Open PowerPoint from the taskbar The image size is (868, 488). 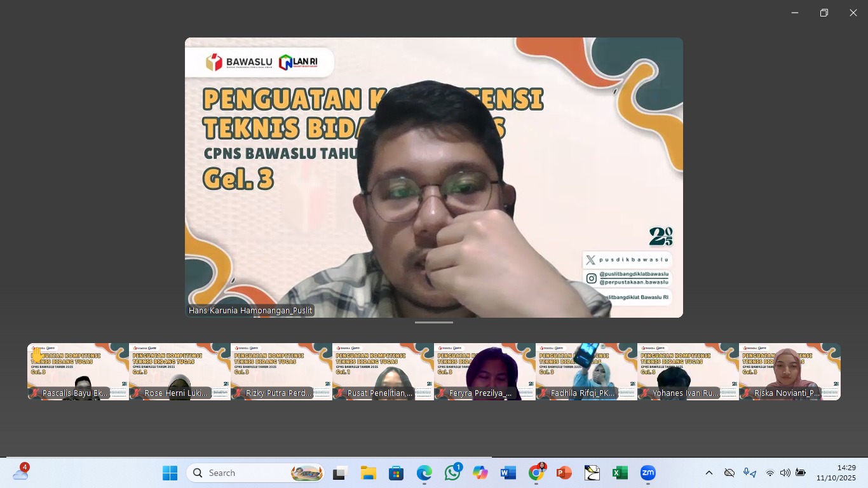coord(564,473)
